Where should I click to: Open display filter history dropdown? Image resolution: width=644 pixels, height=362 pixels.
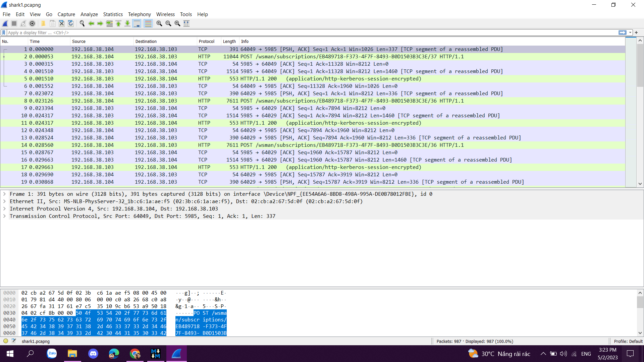[631, 33]
